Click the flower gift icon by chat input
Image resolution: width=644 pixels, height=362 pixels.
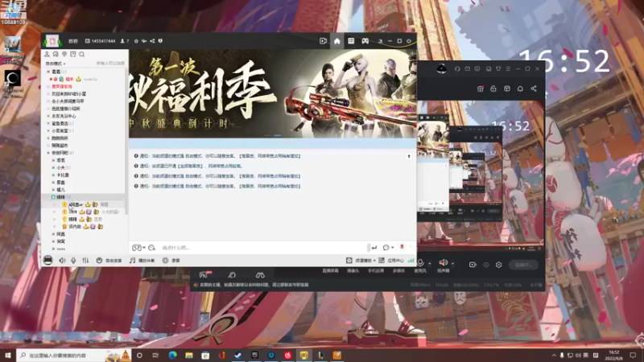click(402, 247)
